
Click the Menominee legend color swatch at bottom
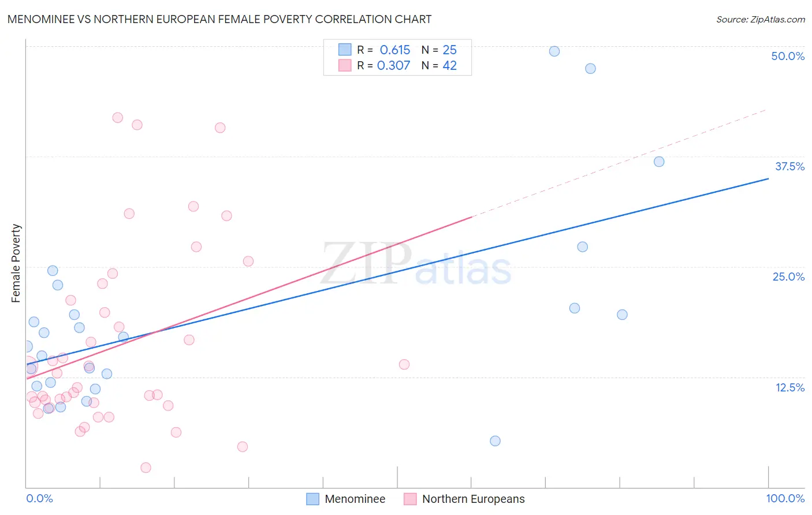312,499
